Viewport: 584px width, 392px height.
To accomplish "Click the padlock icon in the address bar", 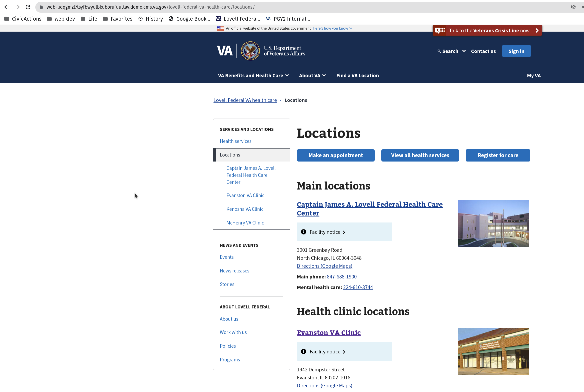I will 41,7.
